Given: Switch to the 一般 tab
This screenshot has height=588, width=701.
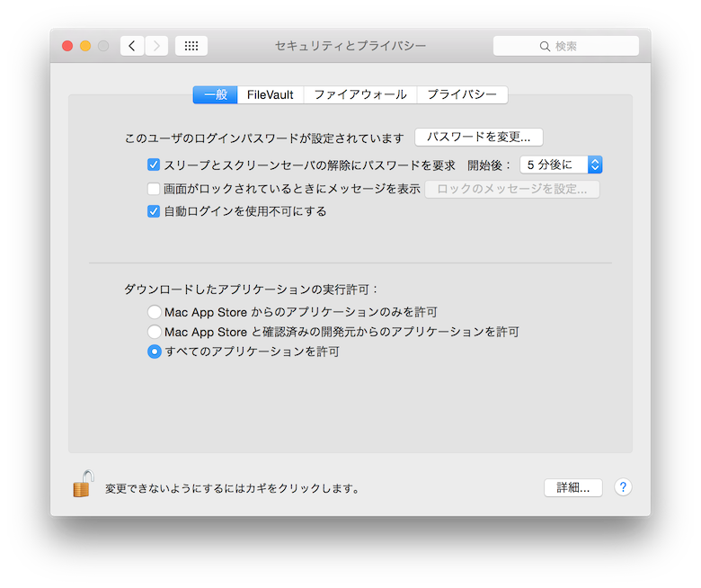Looking at the screenshot, I should 215,94.
